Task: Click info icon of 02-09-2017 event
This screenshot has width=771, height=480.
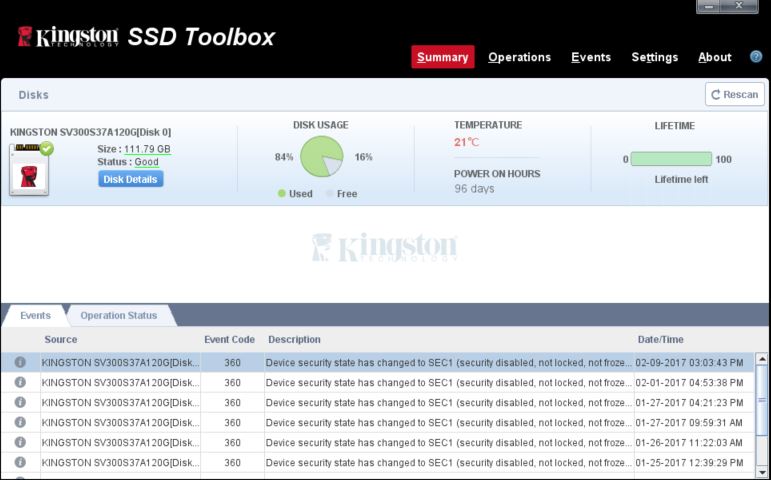Action: tap(20, 362)
